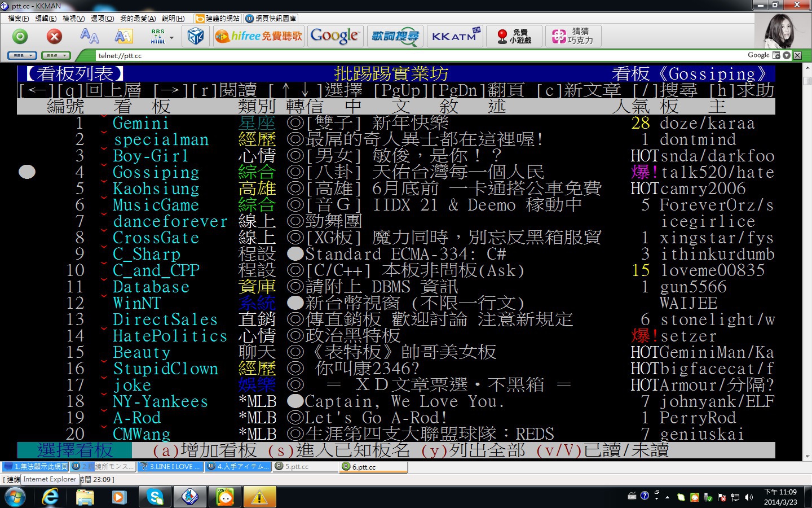Click the green connect circle icon
Viewport: 812px width, 508px height.
[x=20, y=37]
